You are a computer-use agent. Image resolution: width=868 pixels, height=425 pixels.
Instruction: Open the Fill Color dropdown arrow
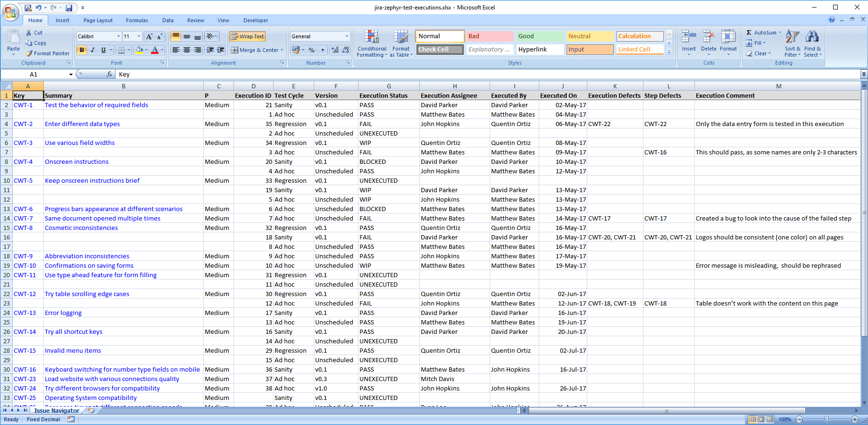[x=146, y=50]
